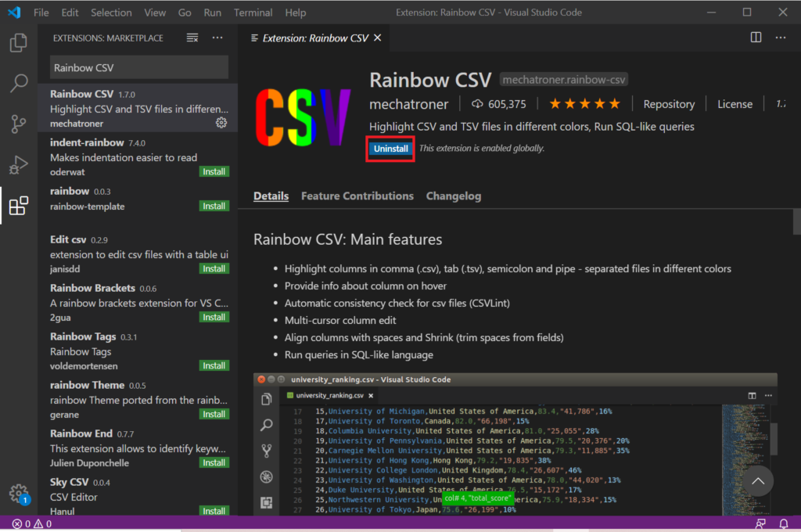Open the Manage gear in activity bar
This screenshot has width=801, height=532.
click(18, 494)
